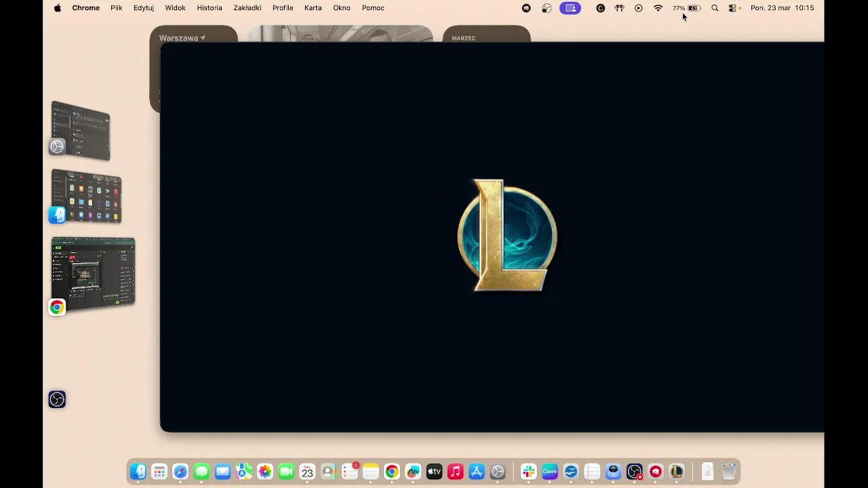
Task: Click the now playing menu bar icon
Action: click(638, 8)
